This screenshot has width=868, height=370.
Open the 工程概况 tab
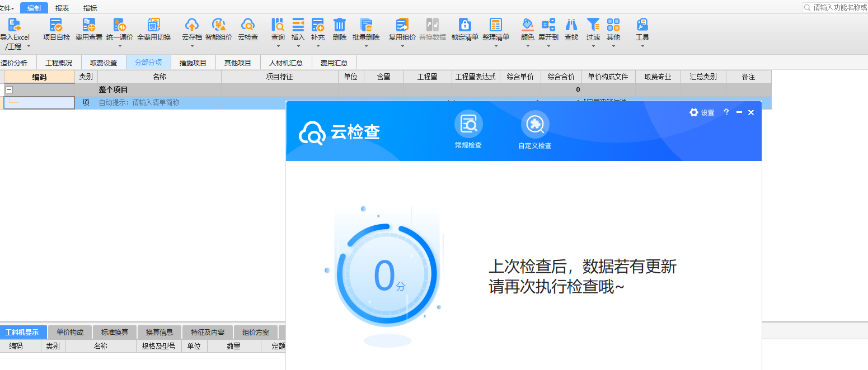(59, 63)
